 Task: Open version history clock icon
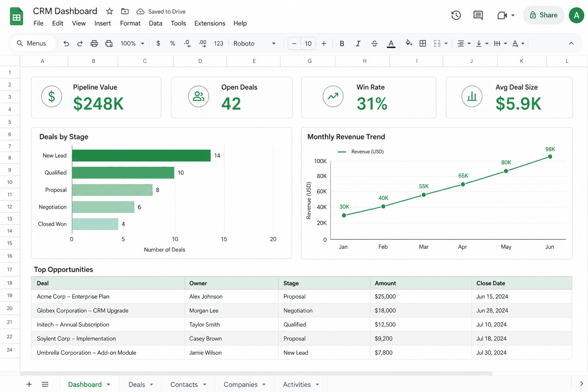pyautogui.click(x=456, y=15)
